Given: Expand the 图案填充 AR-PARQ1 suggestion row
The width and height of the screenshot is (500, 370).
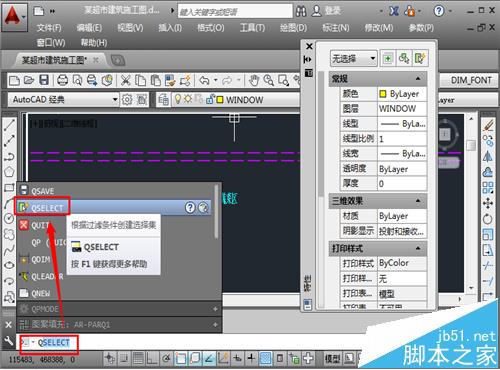Looking at the screenshot, I should point(215,324).
